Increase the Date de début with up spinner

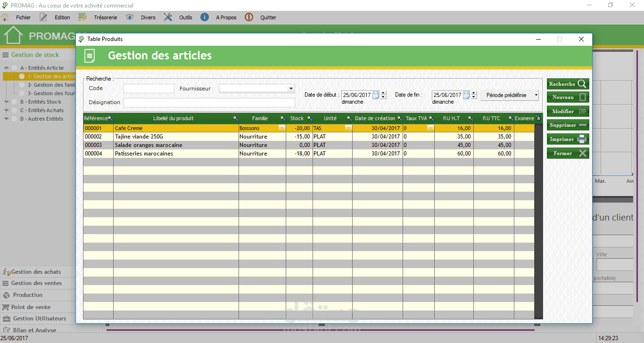point(383,93)
